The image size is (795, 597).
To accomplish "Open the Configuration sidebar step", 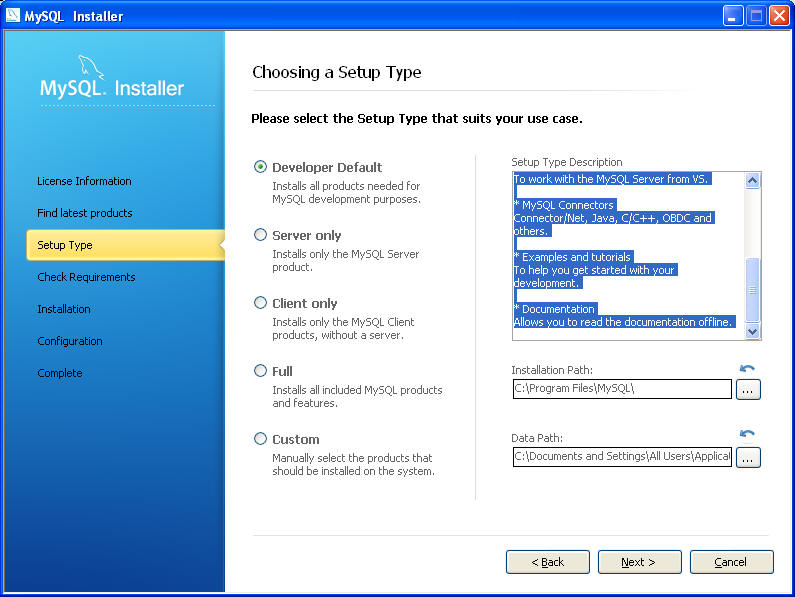I will coord(70,341).
